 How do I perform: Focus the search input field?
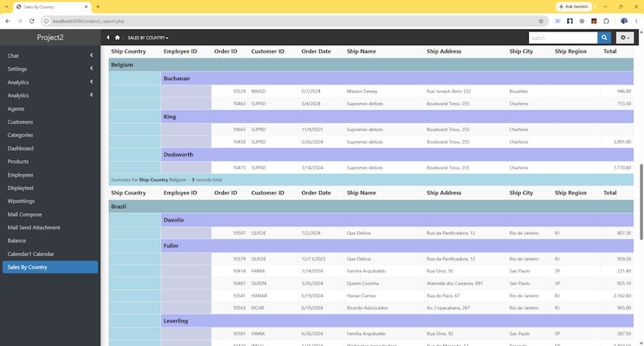562,38
